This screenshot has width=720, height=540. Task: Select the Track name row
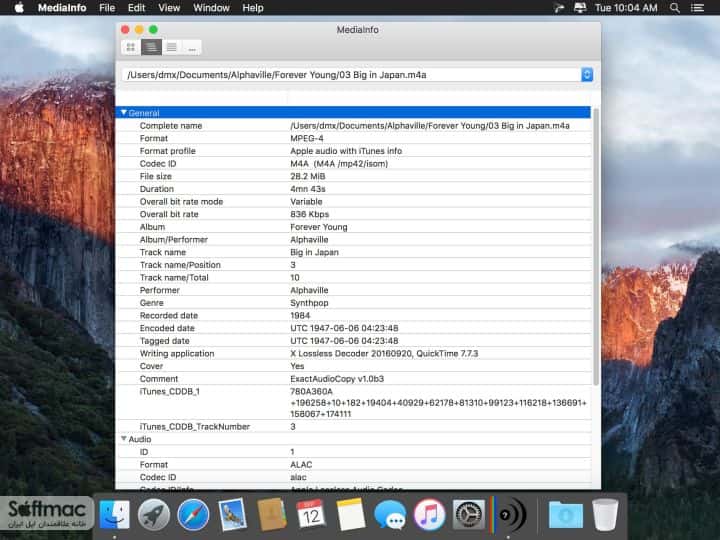click(x=354, y=253)
